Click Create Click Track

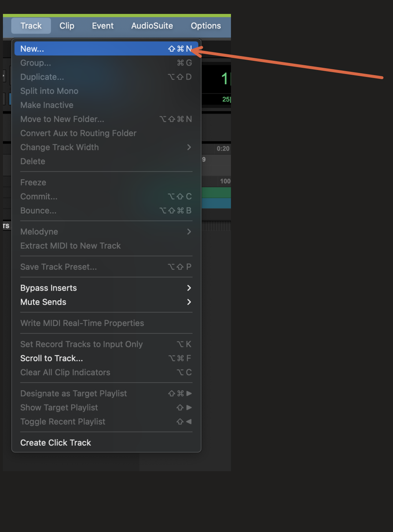tap(56, 443)
